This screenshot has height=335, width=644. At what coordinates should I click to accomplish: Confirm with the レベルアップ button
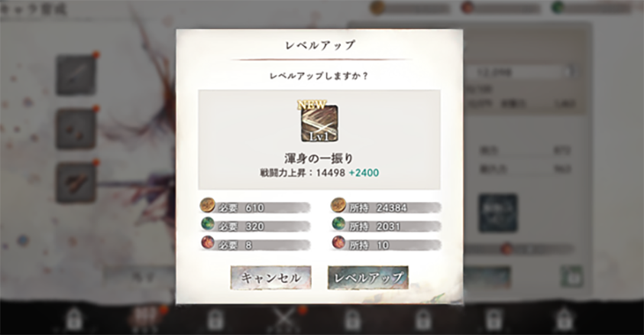coord(367,278)
